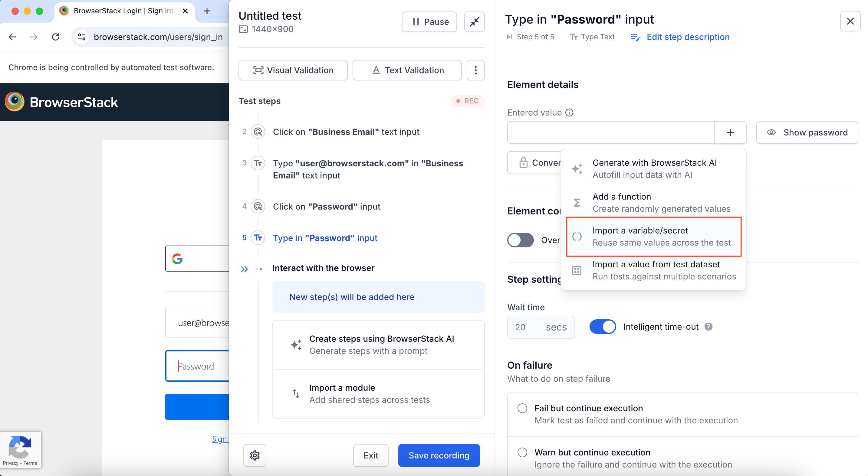The image size is (868, 476).
Task: Toggle the Override element configuration switch
Action: pyautogui.click(x=520, y=240)
